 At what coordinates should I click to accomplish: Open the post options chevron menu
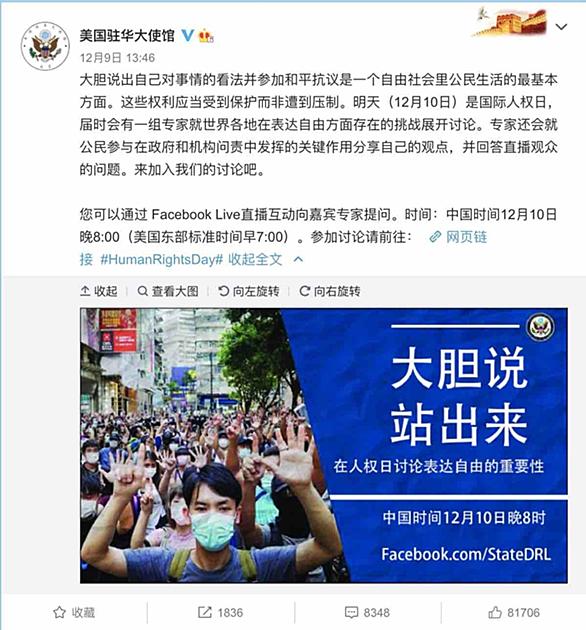[x=561, y=27]
